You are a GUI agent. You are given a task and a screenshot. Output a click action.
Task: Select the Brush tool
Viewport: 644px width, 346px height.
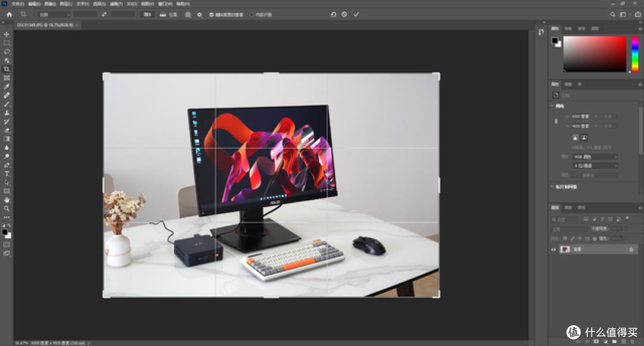tap(7, 104)
